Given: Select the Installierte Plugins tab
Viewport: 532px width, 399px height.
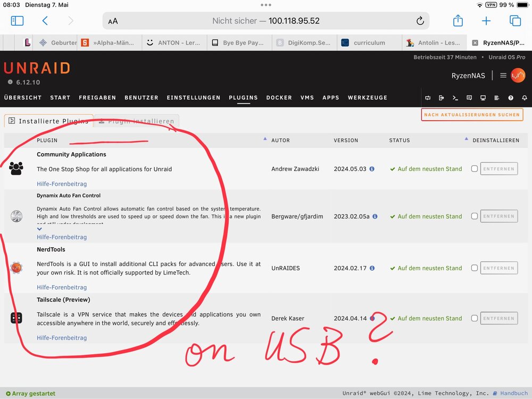Looking at the screenshot, I should click(48, 121).
